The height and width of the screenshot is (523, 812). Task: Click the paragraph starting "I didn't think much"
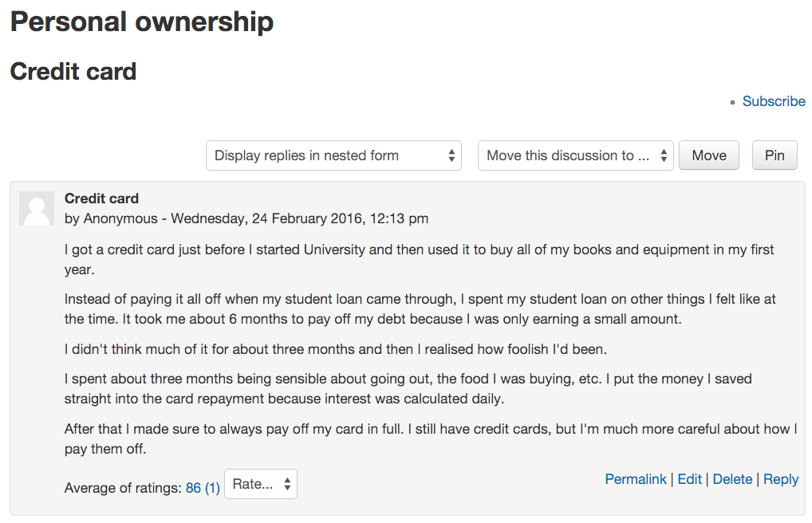click(x=336, y=349)
